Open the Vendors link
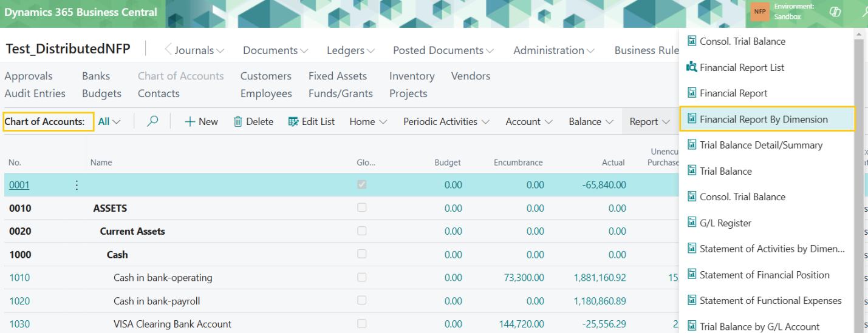868x333 pixels. click(x=471, y=76)
